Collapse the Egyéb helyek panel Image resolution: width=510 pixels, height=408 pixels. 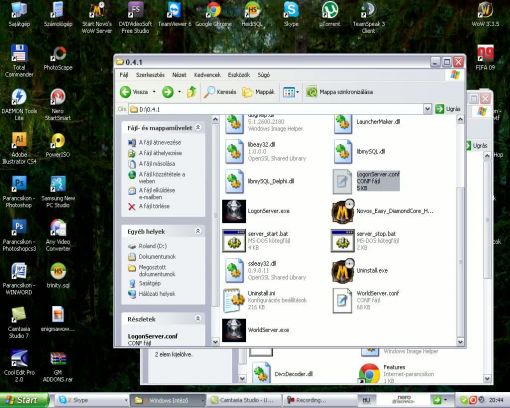198,231
